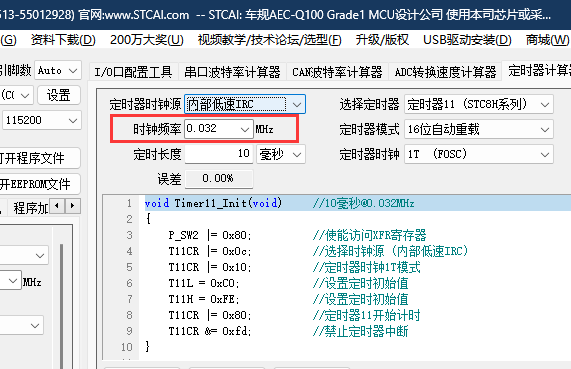The image size is (571, 369).
Task: Click the right tab scroll arrow
Action: [x=72, y=206]
